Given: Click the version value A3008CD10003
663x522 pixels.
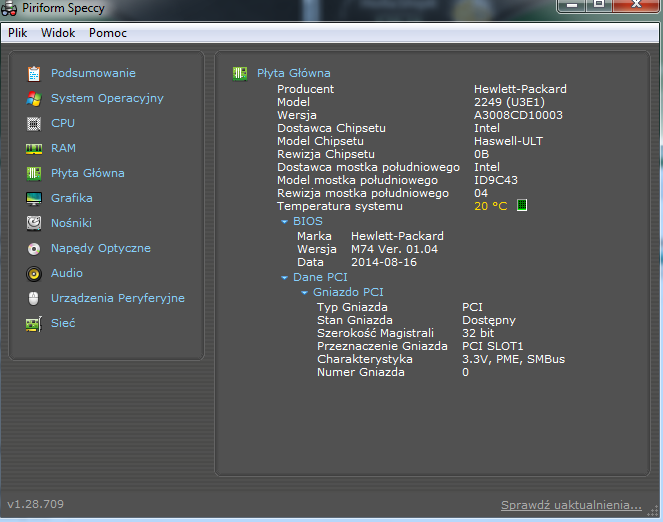Looking at the screenshot, I should [518, 115].
